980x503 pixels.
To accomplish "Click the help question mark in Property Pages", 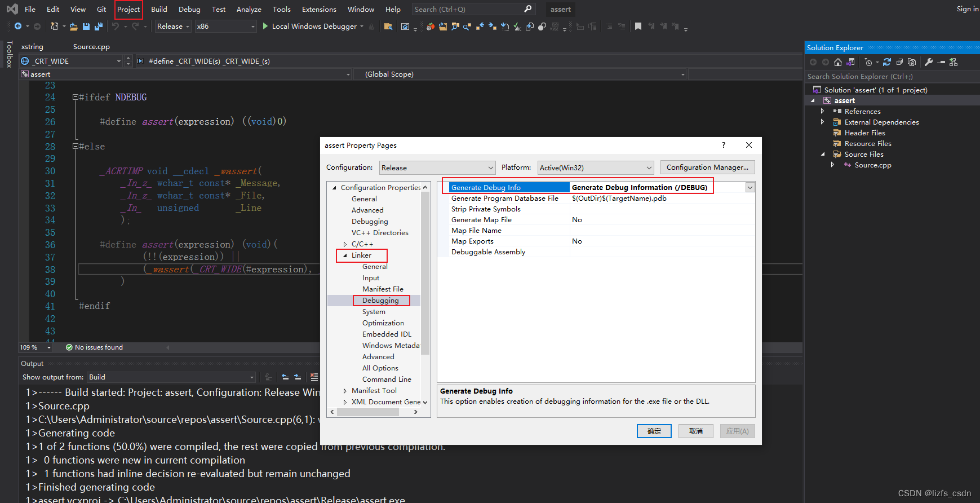I will pos(724,145).
